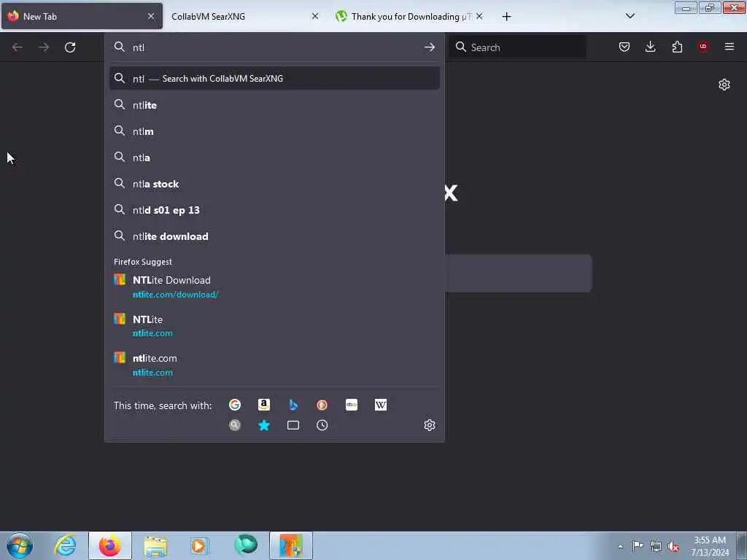Search this time with eBay
The height and width of the screenshot is (560, 747).
[352, 405]
